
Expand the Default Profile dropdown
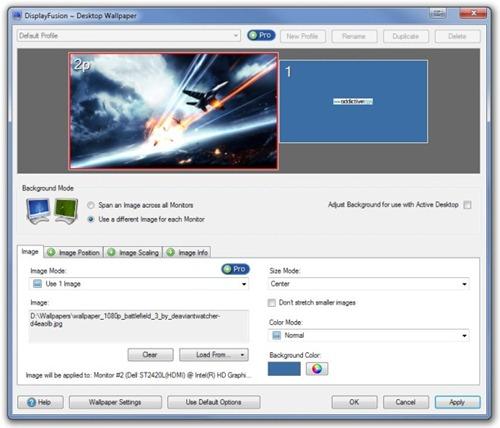click(x=129, y=36)
